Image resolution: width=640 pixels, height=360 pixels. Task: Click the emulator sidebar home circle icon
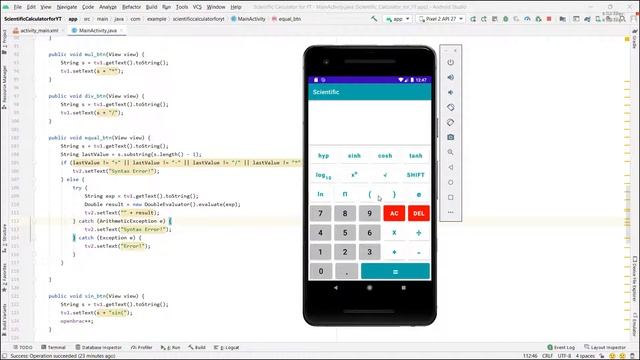click(x=451, y=182)
